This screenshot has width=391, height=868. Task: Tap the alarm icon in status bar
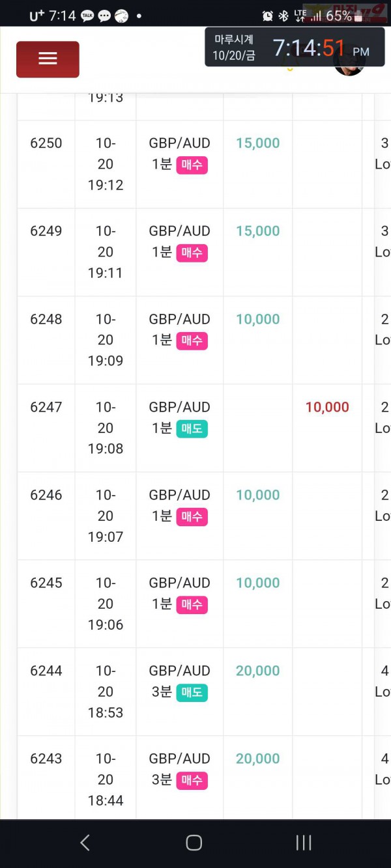(267, 16)
